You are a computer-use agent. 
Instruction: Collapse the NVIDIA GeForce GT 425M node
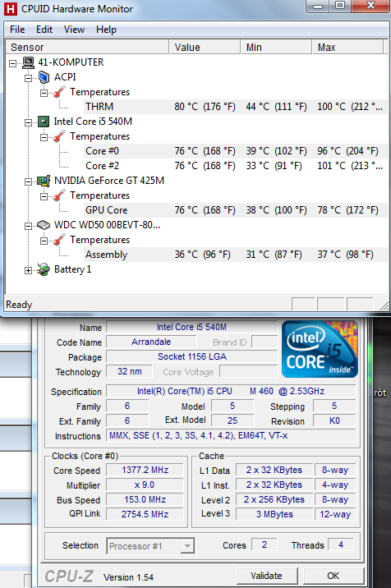coord(28,181)
